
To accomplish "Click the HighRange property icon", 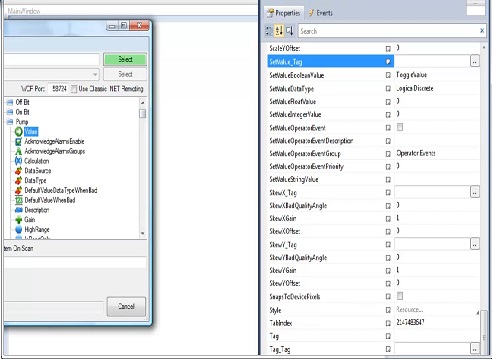I will click(19, 230).
